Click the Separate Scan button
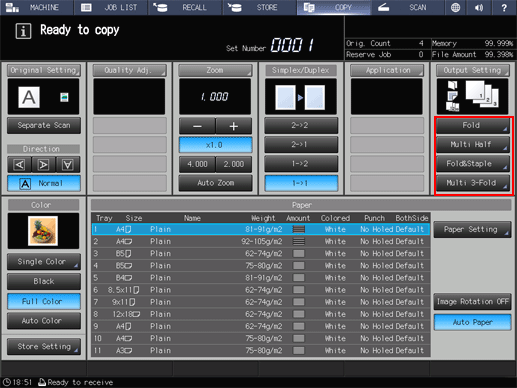 [x=44, y=126]
